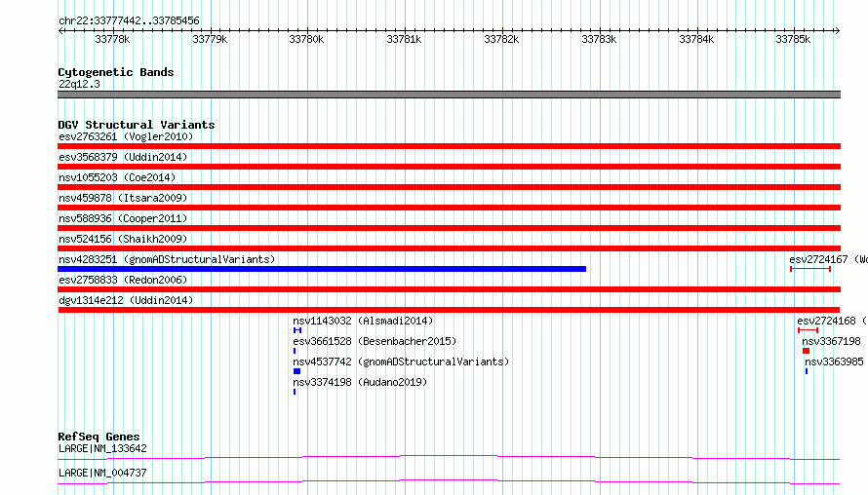Select the red bar under esv3568379
The image size is (868, 495).
coord(449,167)
